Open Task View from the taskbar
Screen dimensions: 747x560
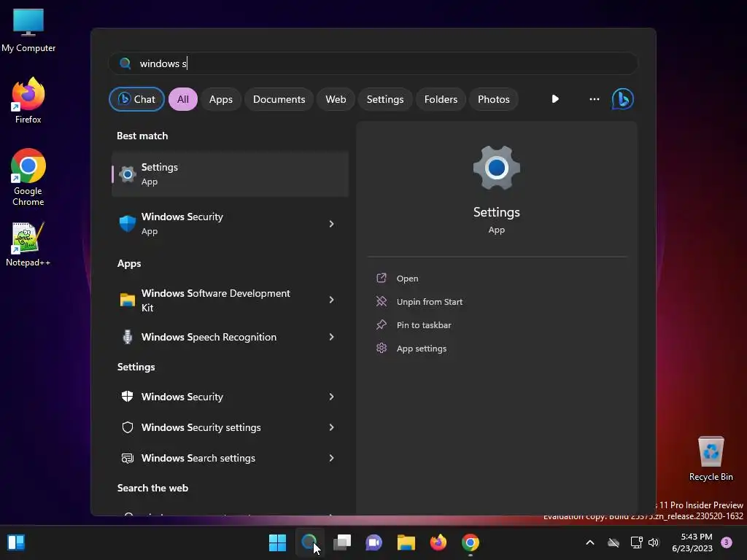pos(342,542)
